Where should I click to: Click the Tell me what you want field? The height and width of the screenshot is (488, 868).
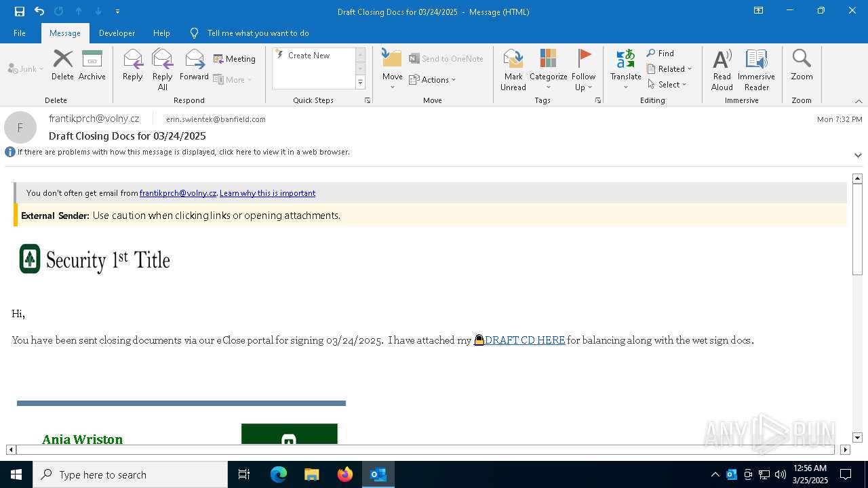point(258,33)
